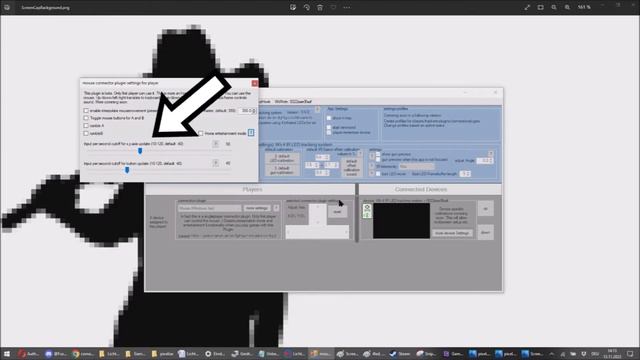The width and height of the screenshot is (640, 360).
Task: Click the greyed text field beside settings checkboxes
Action: pyautogui.click(x=416, y=167)
